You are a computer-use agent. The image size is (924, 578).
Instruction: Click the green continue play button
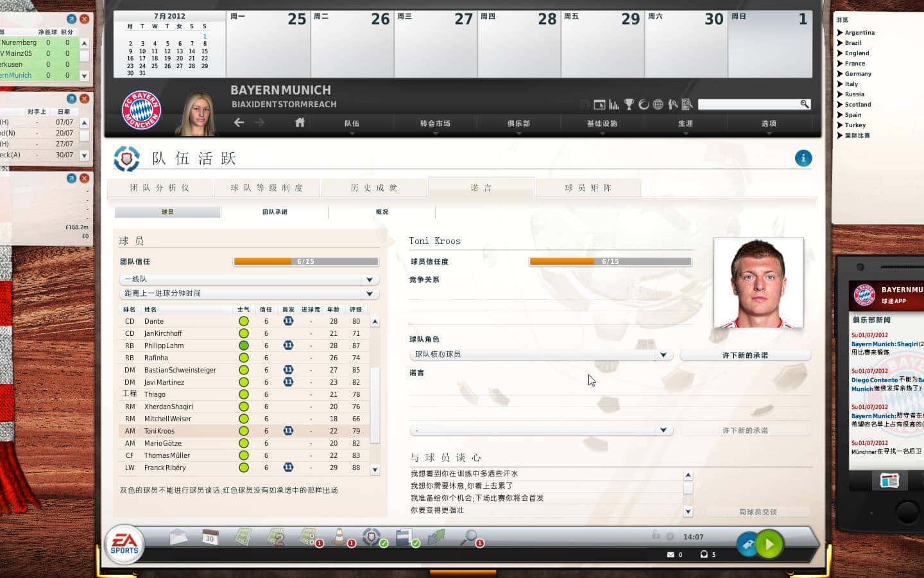pyautogui.click(x=769, y=545)
